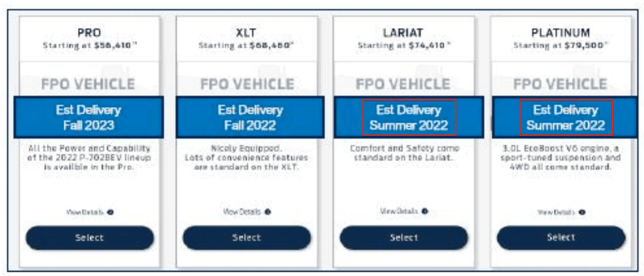644x276 pixels.
Task: Click LARIAT's Est Delivery Summer 2022 banner
Action: tap(409, 117)
